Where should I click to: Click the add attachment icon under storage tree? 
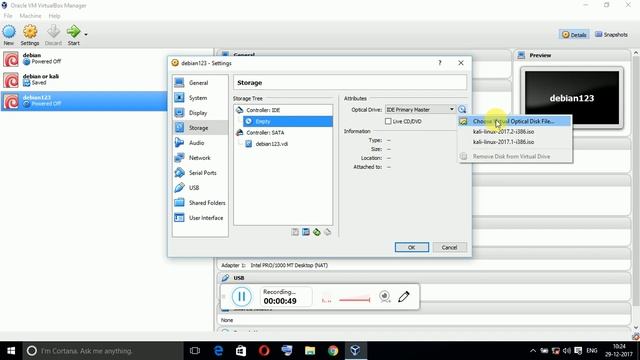click(x=317, y=232)
